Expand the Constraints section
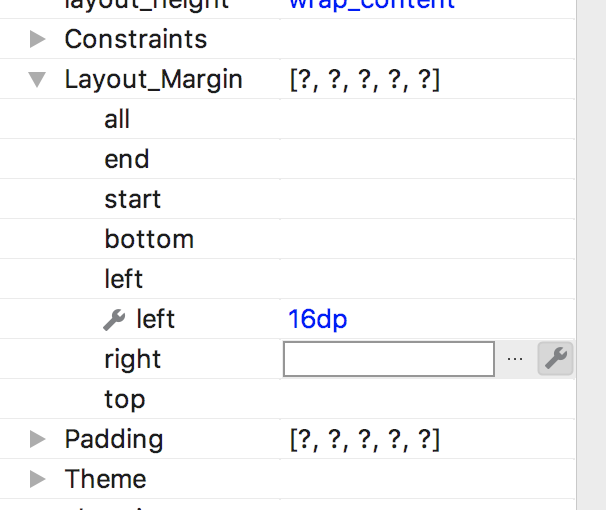This screenshot has height=510, width=606. pyautogui.click(x=38, y=40)
